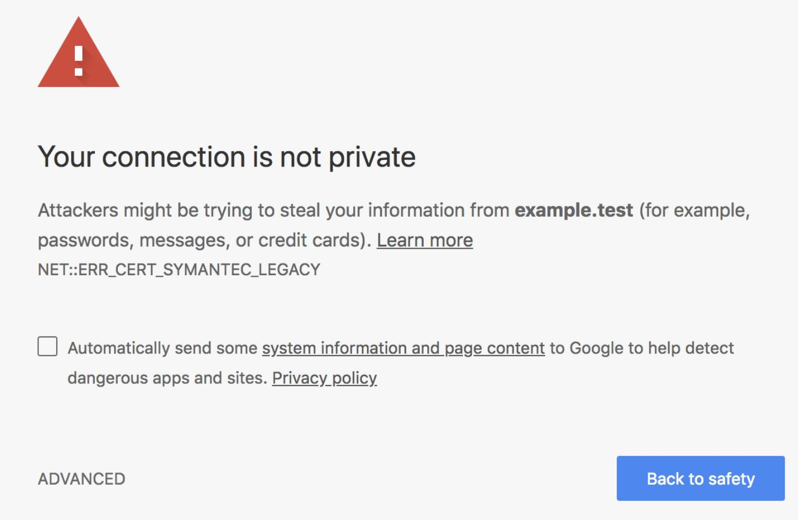Screen dimensions: 798x520
Task: Click the 'Your connection is not private' heading
Action: coord(226,157)
